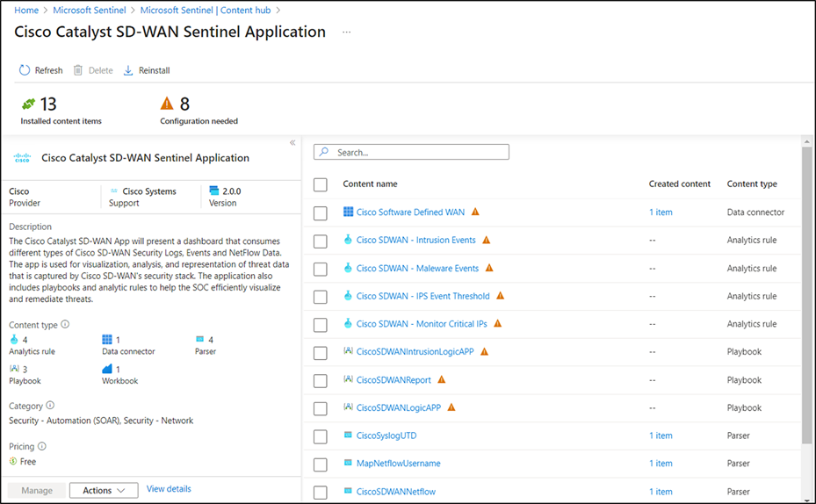
Task: Open the CiscoSDWANNetflow parser link
Action: pyautogui.click(x=396, y=491)
